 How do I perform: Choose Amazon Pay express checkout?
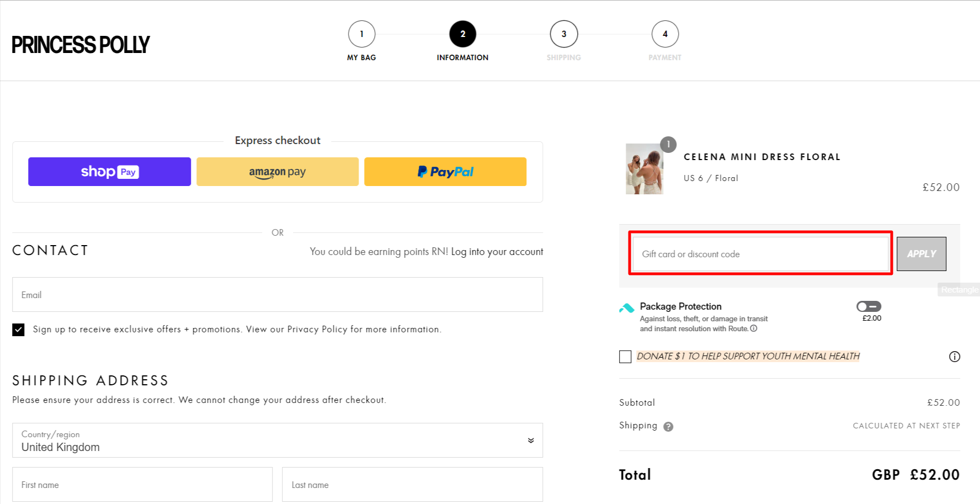click(x=278, y=172)
